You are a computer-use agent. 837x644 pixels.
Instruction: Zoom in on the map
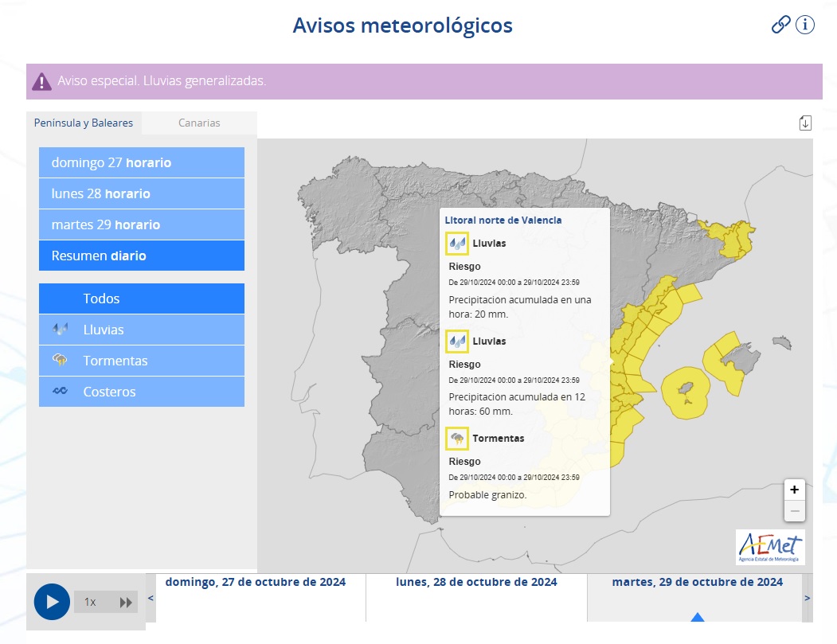[x=794, y=490]
